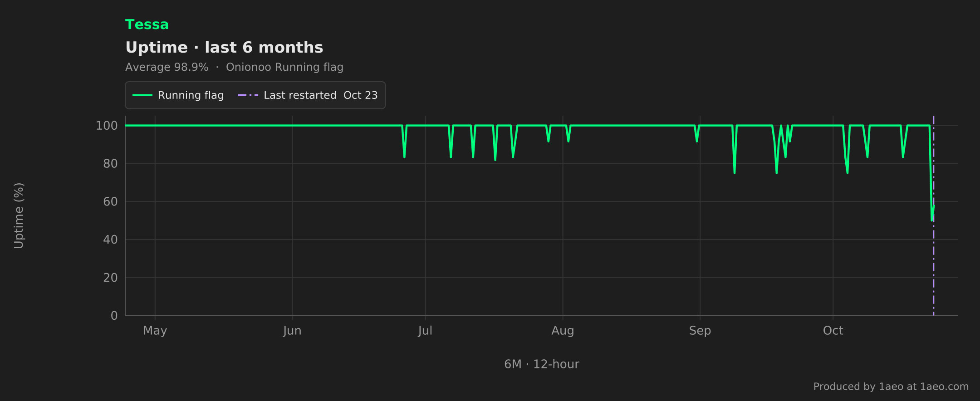Click the "Oct" x-axis tick label

[x=833, y=331]
